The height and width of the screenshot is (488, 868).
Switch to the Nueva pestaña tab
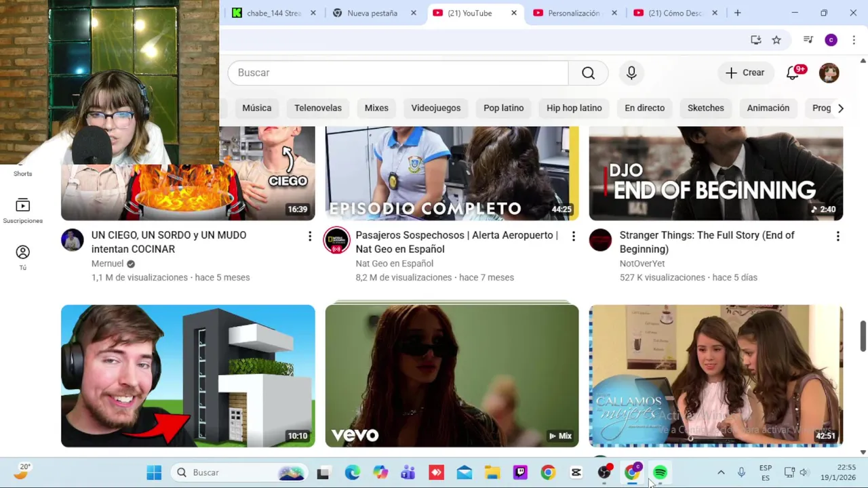pyautogui.click(x=372, y=13)
